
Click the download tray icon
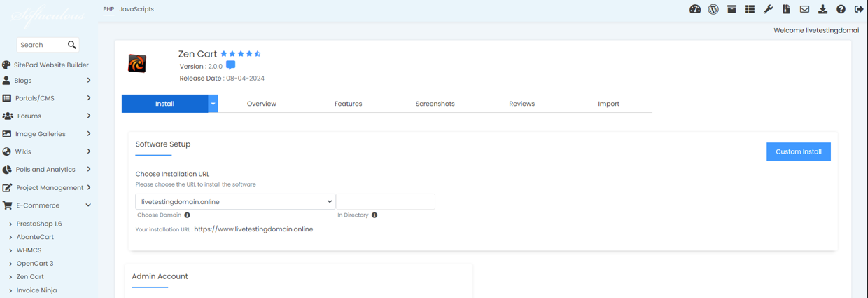point(822,9)
